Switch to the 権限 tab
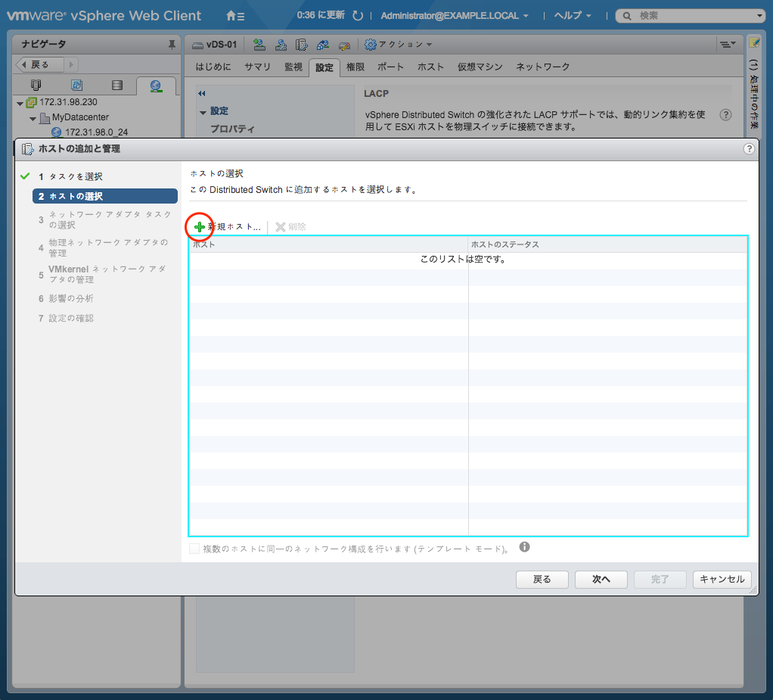773x700 pixels. pos(355,67)
